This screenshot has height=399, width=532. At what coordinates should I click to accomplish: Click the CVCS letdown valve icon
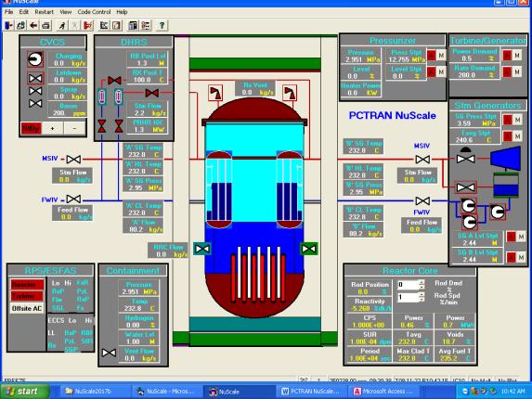coord(35,79)
